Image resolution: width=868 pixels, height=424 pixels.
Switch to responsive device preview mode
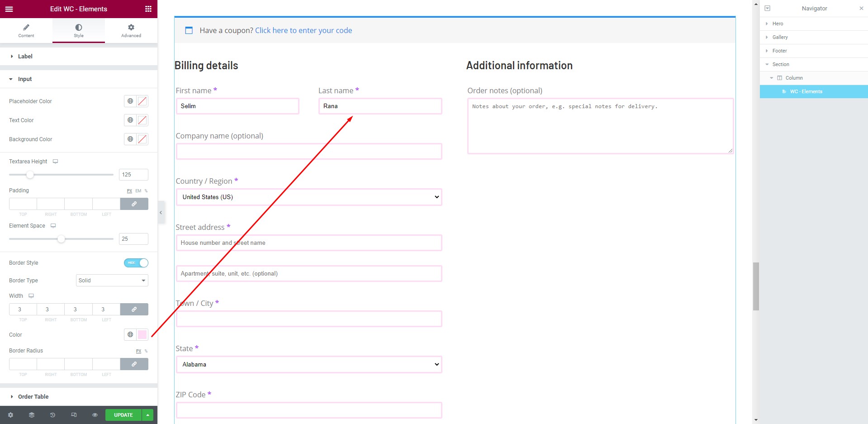tap(74, 414)
